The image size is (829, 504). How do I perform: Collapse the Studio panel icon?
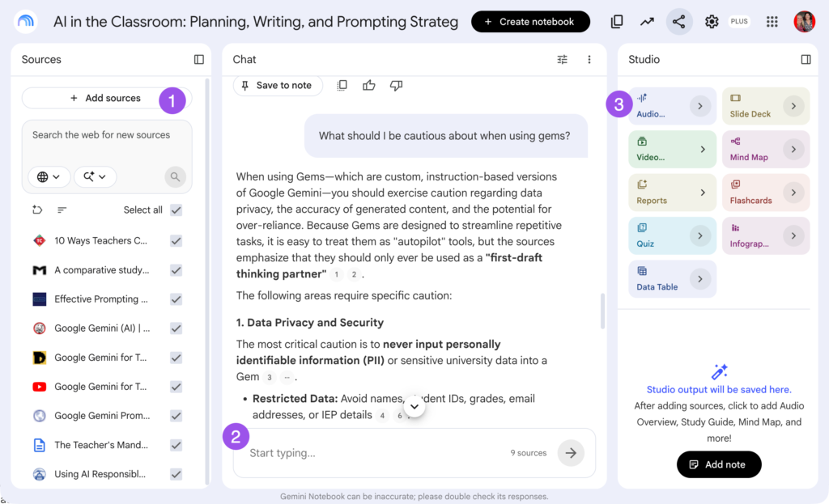point(806,60)
